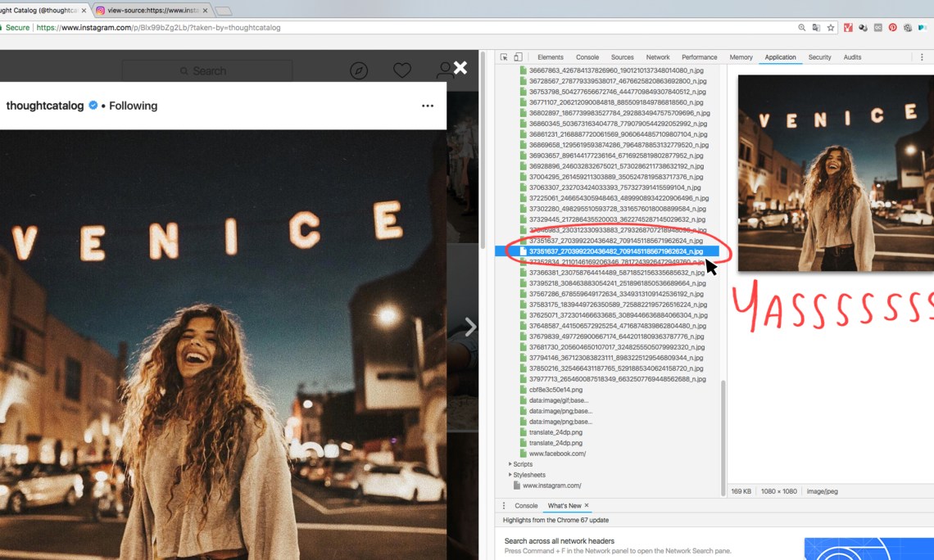This screenshot has width=934, height=560.
Task: Switch to the Security panel tab
Action: coord(819,57)
